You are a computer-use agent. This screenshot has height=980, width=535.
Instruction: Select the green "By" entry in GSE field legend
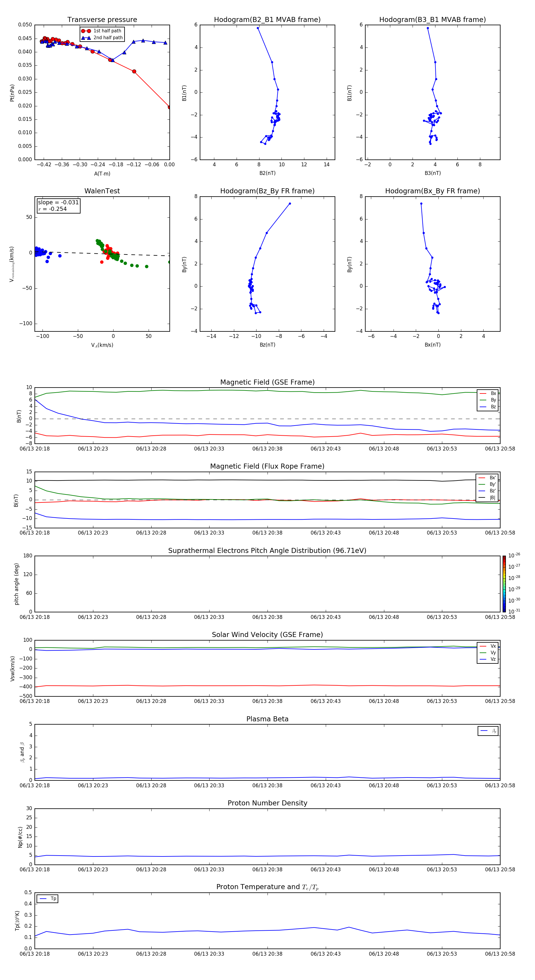[488, 400]
